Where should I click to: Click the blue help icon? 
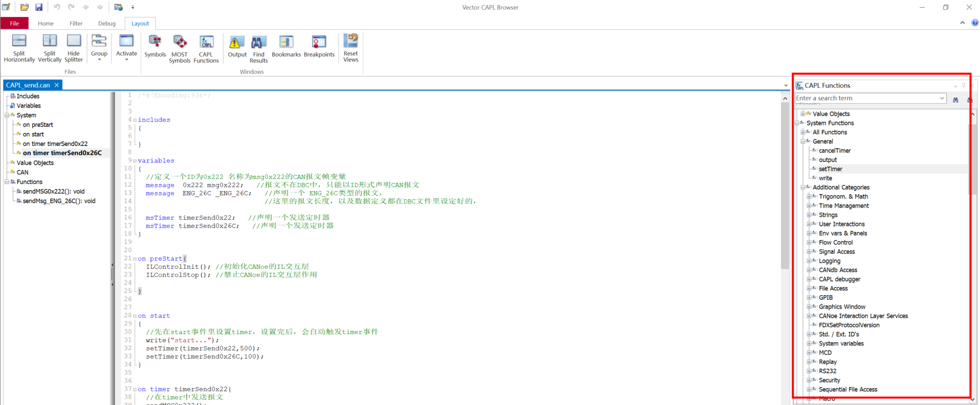click(x=975, y=22)
